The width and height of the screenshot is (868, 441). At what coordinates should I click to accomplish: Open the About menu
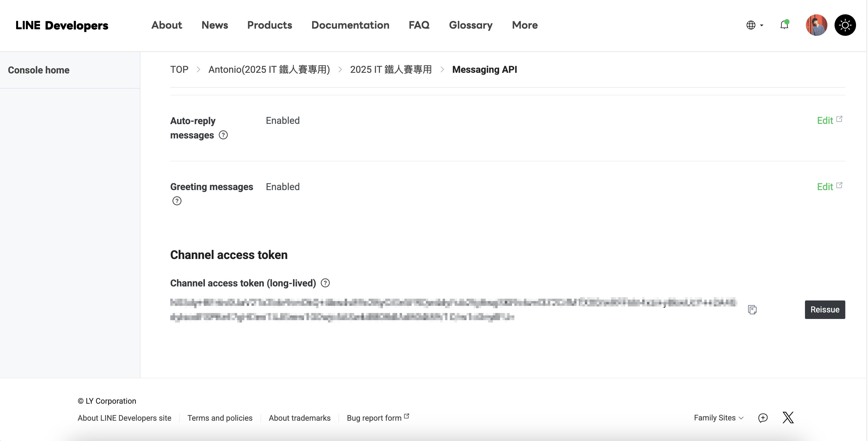[x=166, y=25]
